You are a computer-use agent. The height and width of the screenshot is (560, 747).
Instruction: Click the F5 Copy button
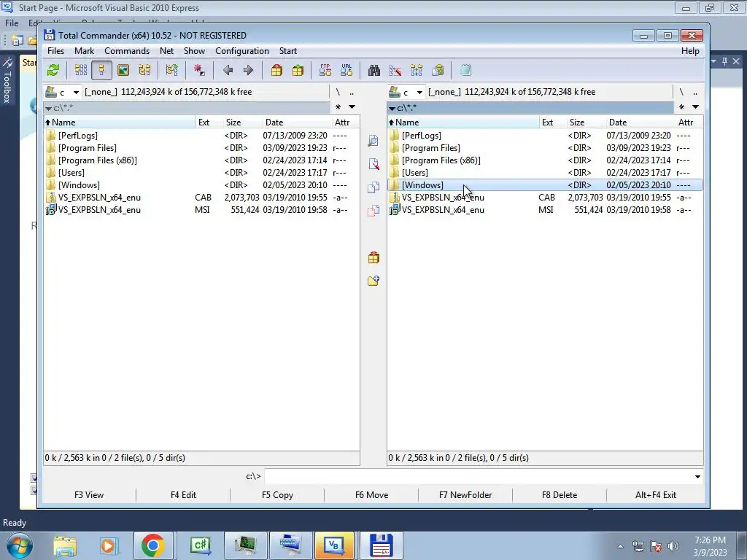tap(277, 495)
